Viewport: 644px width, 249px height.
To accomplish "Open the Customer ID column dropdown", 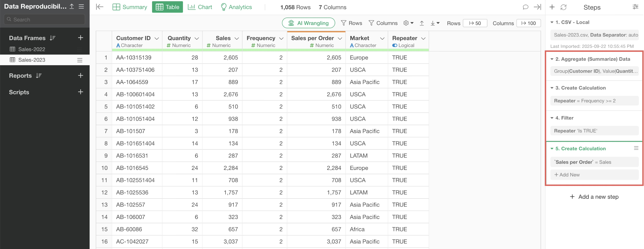I will (x=157, y=38).
